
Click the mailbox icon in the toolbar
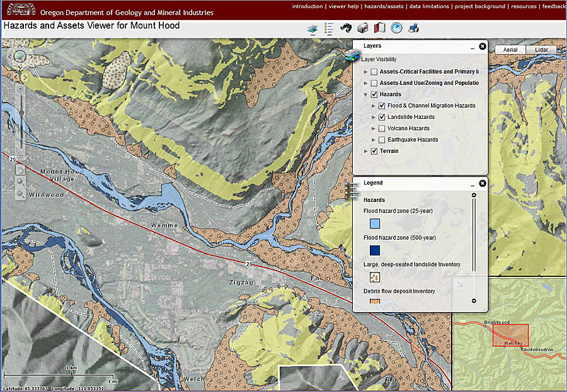pos(363,28)
